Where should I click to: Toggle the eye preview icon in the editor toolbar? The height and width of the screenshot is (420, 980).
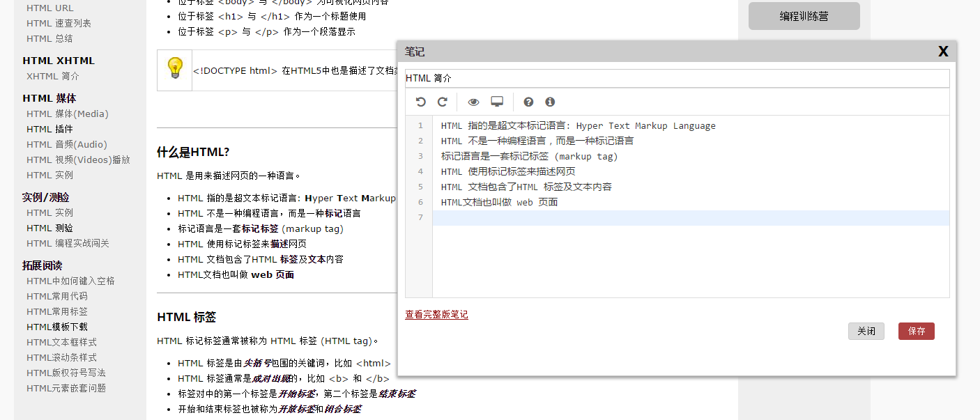474,102
